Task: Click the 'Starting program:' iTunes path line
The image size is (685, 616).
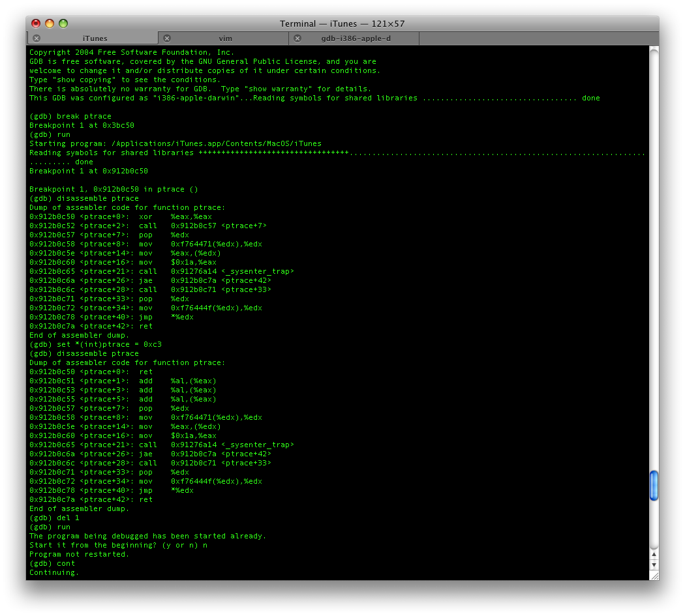Action: coord(175,143)
